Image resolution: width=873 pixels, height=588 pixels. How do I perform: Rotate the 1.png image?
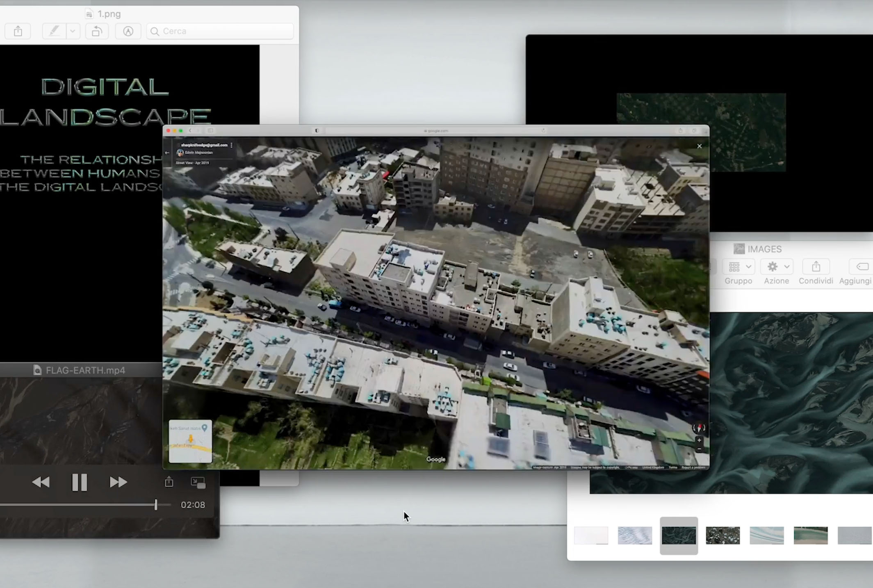pyautogui.click(x=97, y=31)
